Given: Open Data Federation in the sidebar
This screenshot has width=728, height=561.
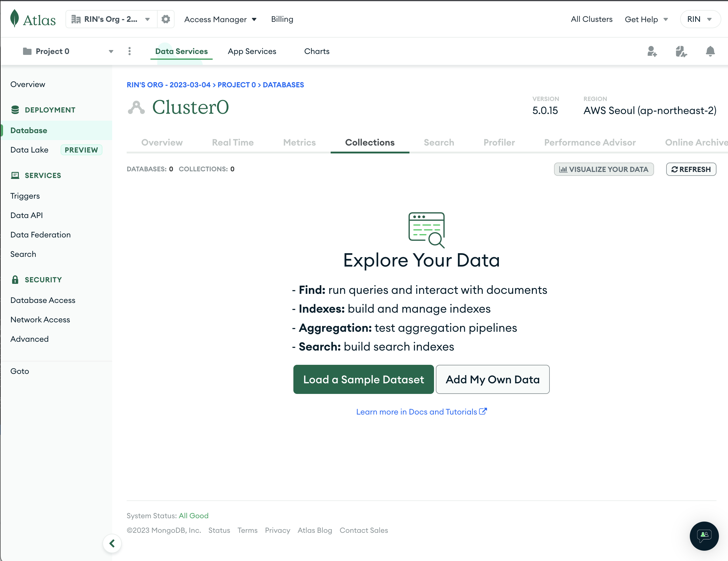Looking at the screenshot, I should pos(40,234).
